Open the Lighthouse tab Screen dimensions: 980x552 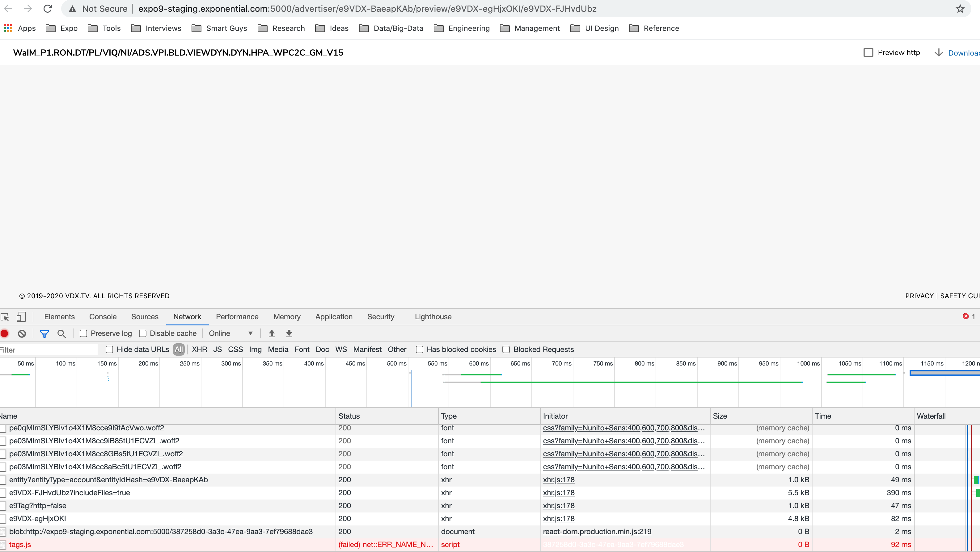[433, 317]
